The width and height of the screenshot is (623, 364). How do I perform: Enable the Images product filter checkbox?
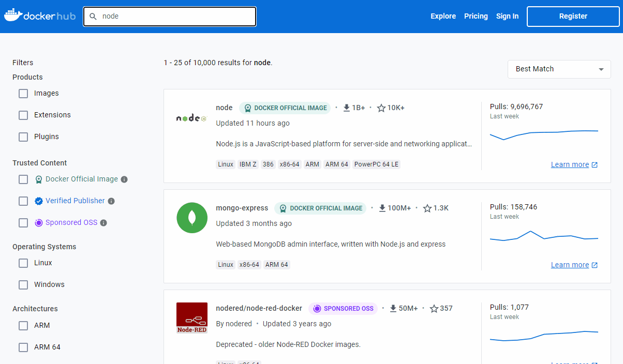(23, 94)
